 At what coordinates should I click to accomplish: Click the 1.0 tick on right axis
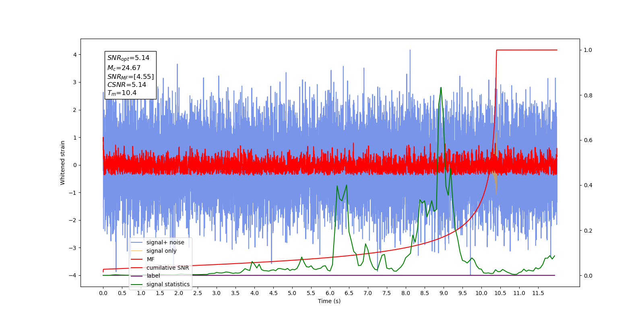[x=588, y=50]
